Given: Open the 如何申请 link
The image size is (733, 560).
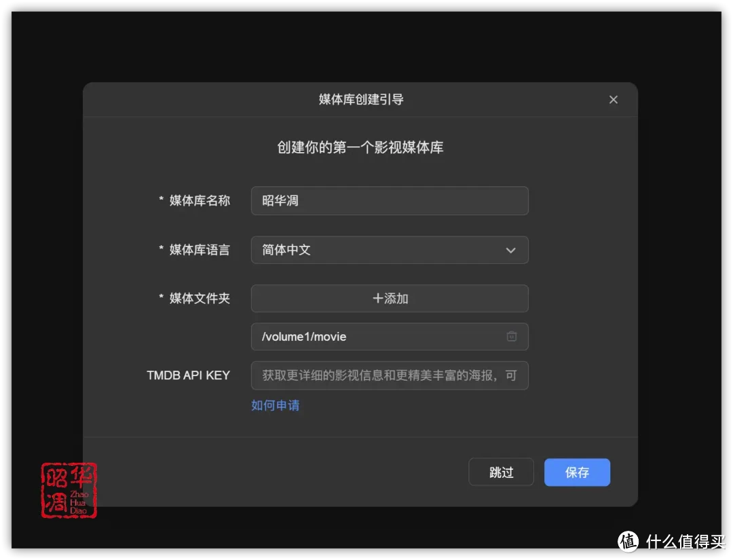Looking at the screenshot, I should 275,405.
